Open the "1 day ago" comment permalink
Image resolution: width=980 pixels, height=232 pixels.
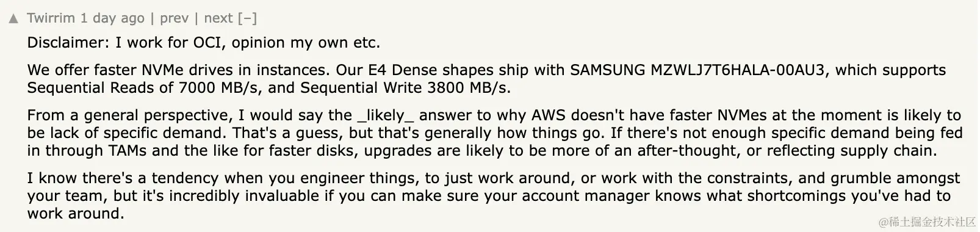pyautogui.click(x=113, y=18)
